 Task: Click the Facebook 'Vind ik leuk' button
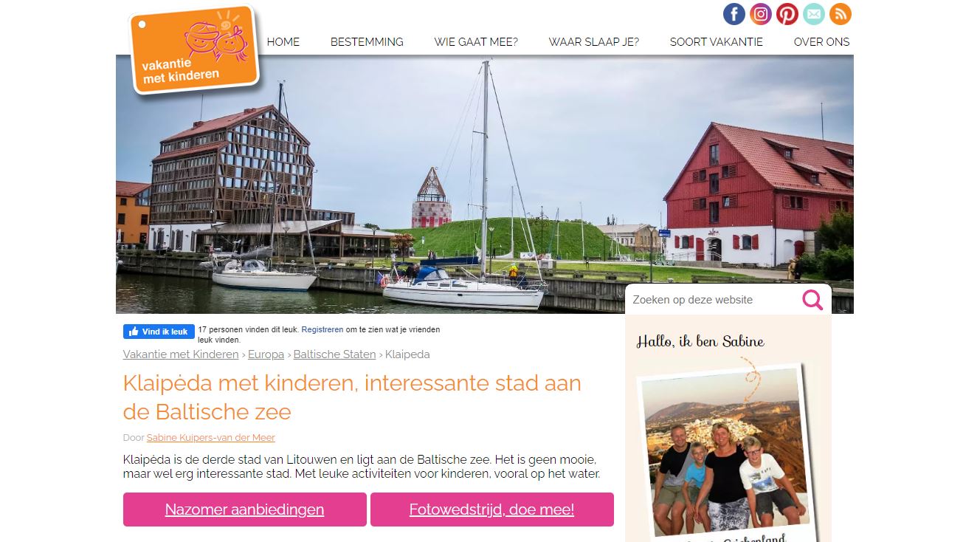159,332
